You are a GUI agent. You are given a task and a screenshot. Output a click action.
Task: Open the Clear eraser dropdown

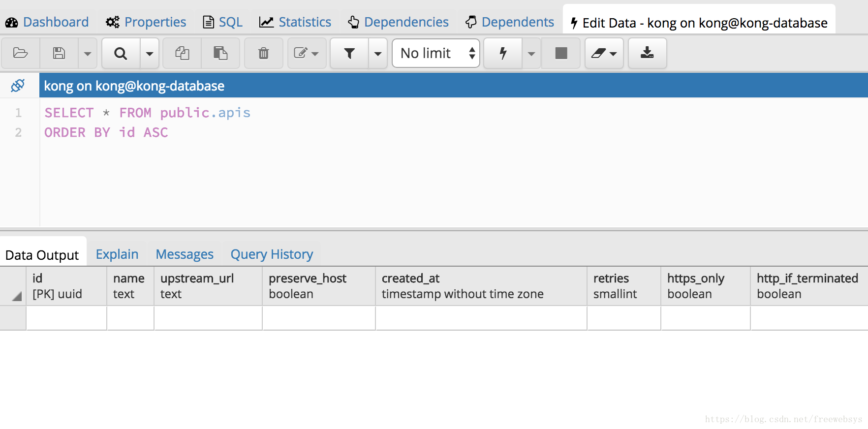click(x=604, y=53)
